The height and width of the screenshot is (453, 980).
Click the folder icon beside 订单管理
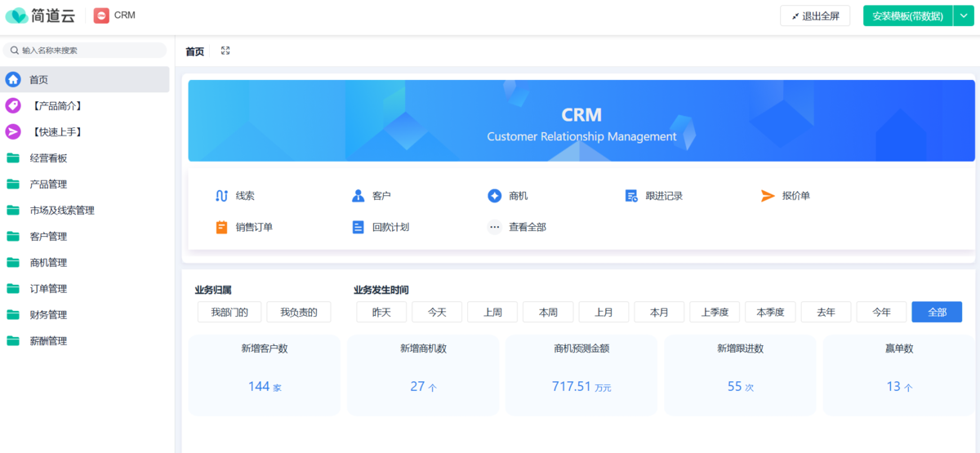click(x=13, y=288)
